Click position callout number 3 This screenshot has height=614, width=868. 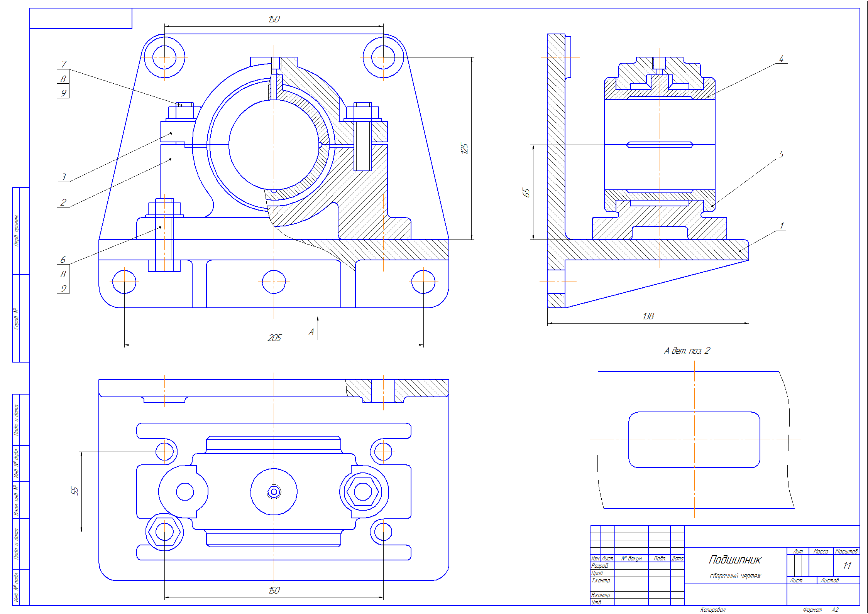pyautogui.click(x=63, y=177)
